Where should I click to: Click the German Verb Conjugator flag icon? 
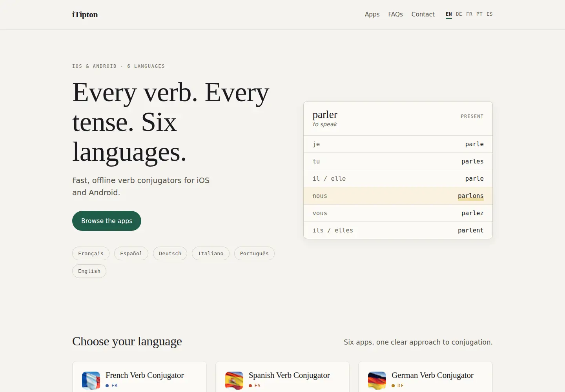click(x=377, y=380)
